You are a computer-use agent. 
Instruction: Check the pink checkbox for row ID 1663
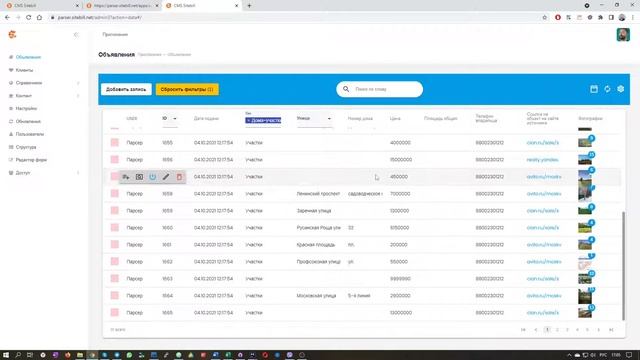click(x=115, y=278)
